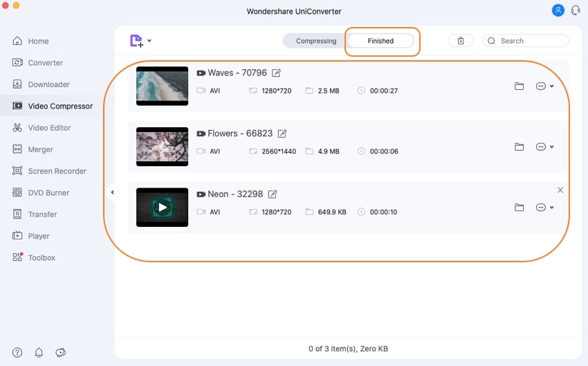
Task: Rename Waves - 70796 with edit icon
Action: point(276,73)
